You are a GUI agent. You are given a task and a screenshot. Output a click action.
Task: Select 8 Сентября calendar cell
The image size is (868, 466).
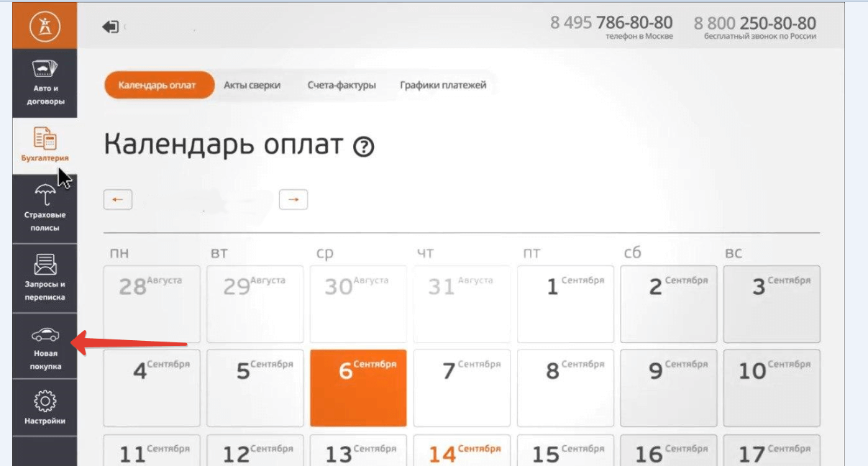click(x=565, y=388)
